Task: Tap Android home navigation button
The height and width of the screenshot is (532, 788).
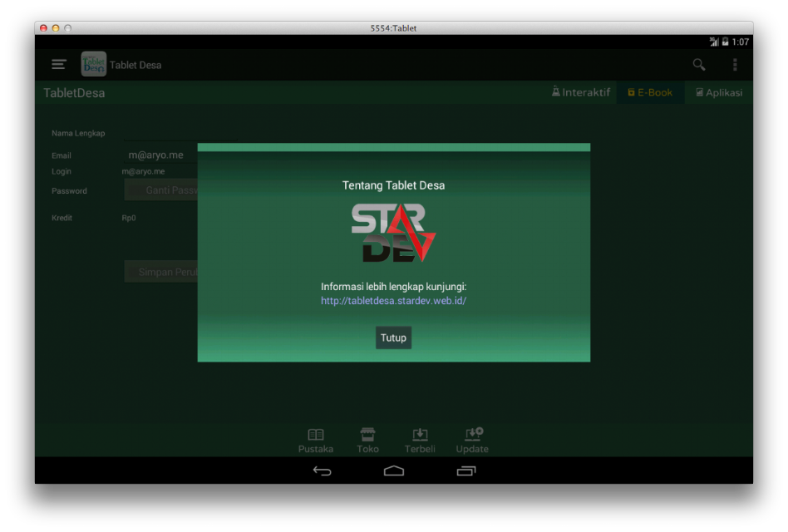Action: 393,470
